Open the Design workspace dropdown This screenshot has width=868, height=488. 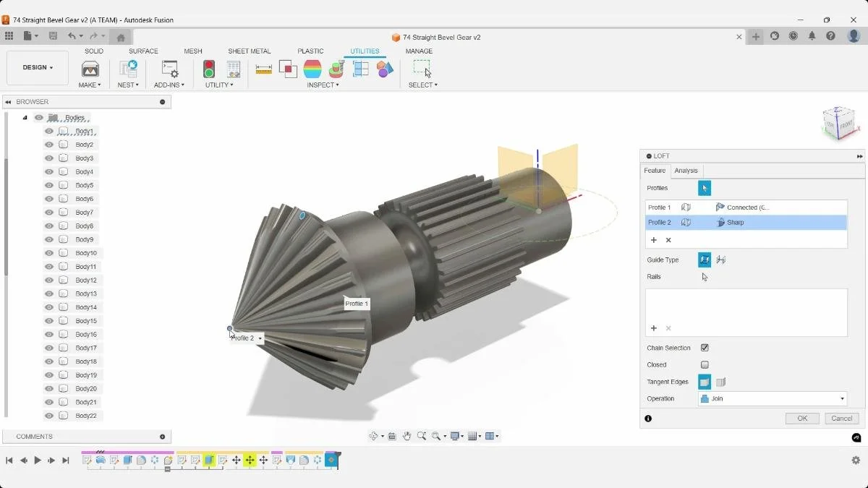(38, 68)
